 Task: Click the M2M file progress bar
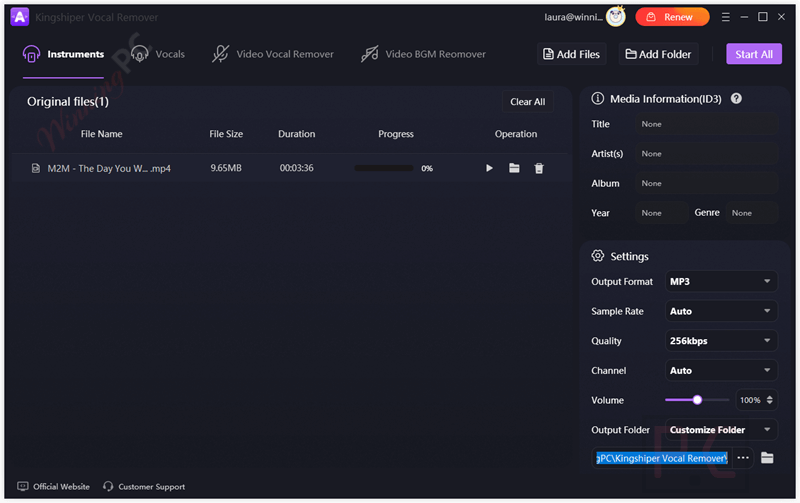pos(384,168)
